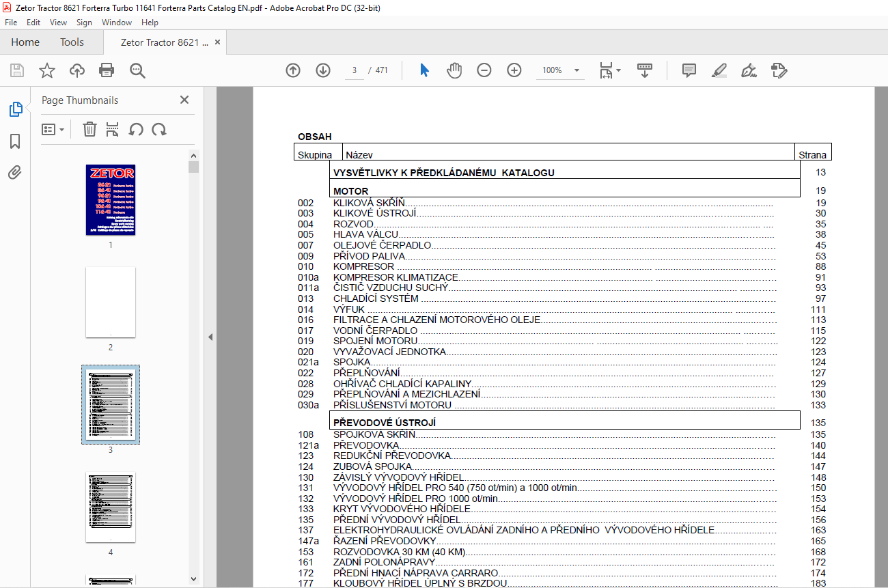Screen dimensions: 888x588
Task: Go to previous page arrow
Action: coord(293,70)
